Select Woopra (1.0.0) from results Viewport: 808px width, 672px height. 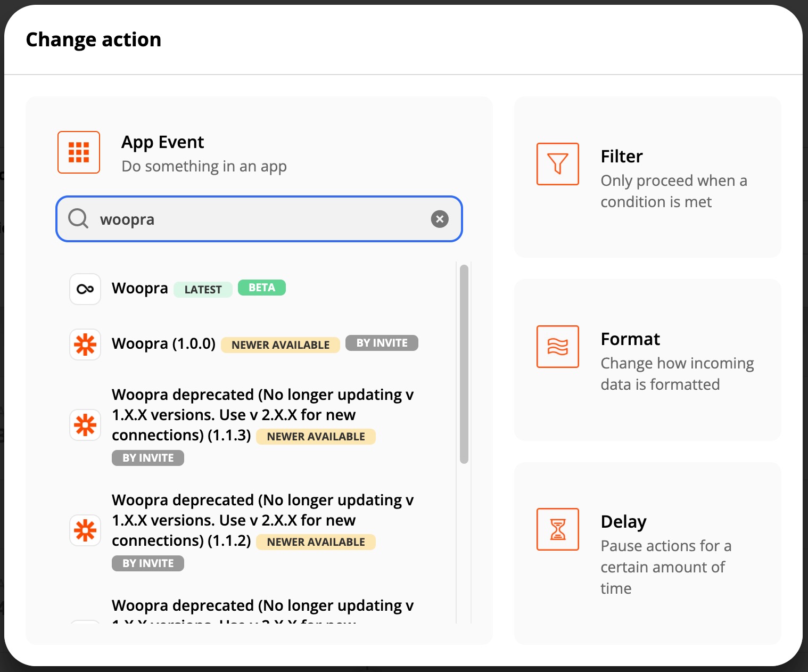(163, 344)
